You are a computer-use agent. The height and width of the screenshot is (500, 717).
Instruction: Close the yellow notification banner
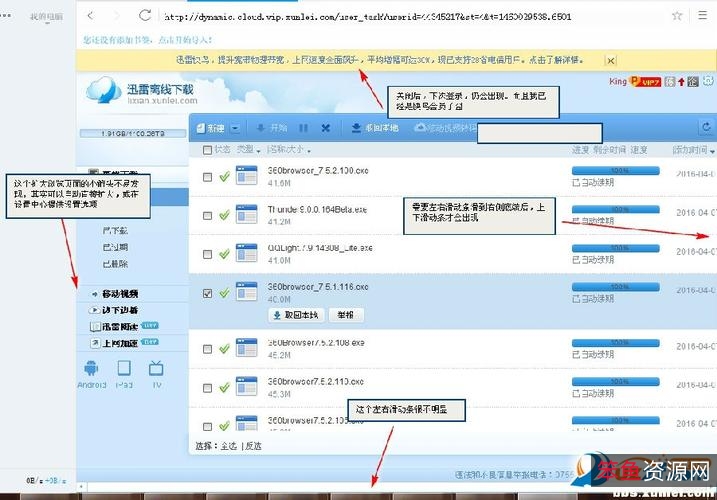click(610, 60)
